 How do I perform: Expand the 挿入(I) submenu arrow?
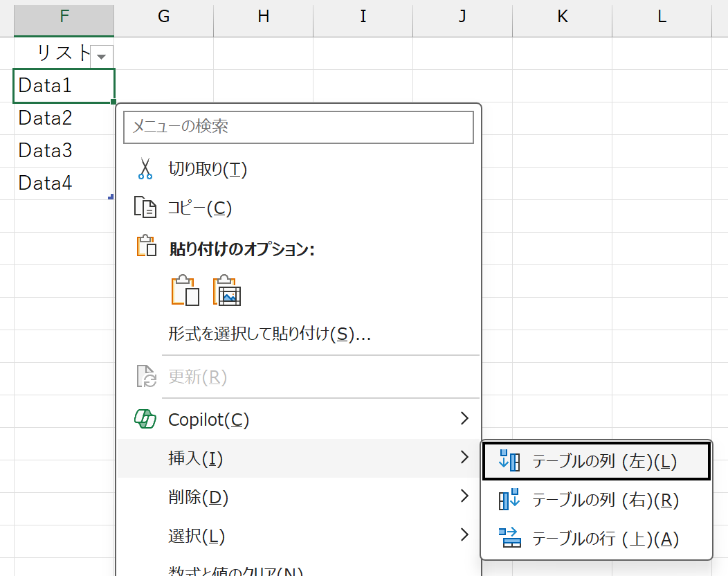464,458
